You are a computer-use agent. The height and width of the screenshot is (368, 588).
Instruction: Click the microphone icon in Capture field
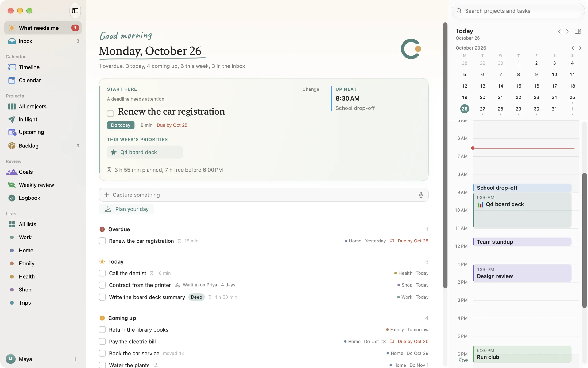421,195
